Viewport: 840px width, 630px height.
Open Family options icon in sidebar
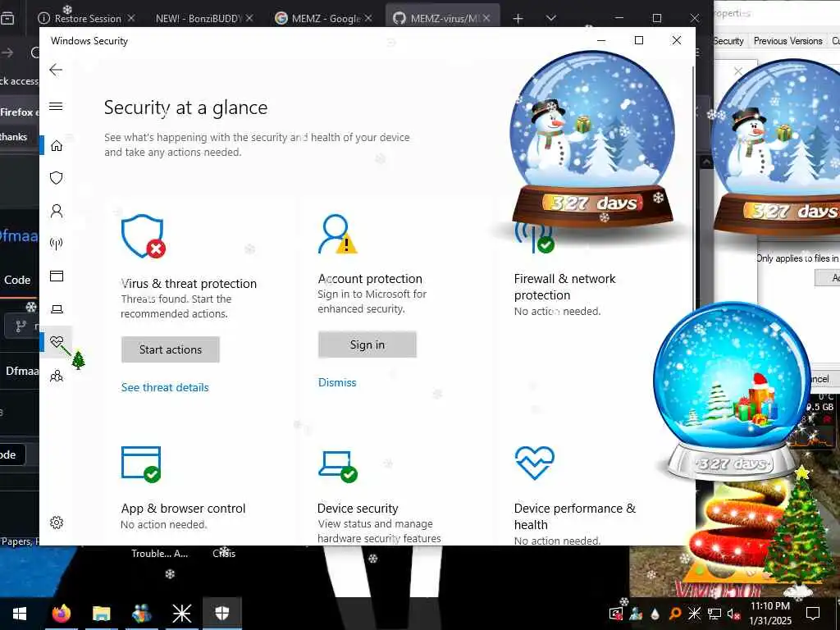coord(57,376)
